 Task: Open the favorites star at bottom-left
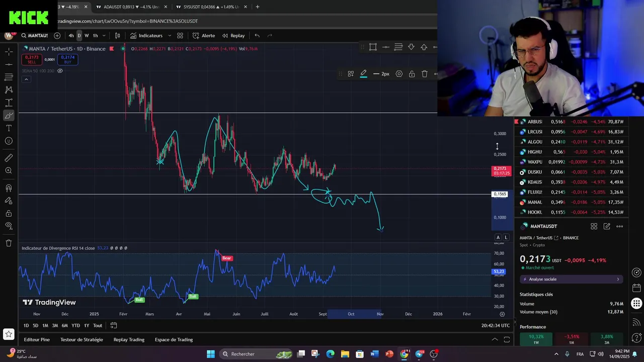tap(9, 334)
